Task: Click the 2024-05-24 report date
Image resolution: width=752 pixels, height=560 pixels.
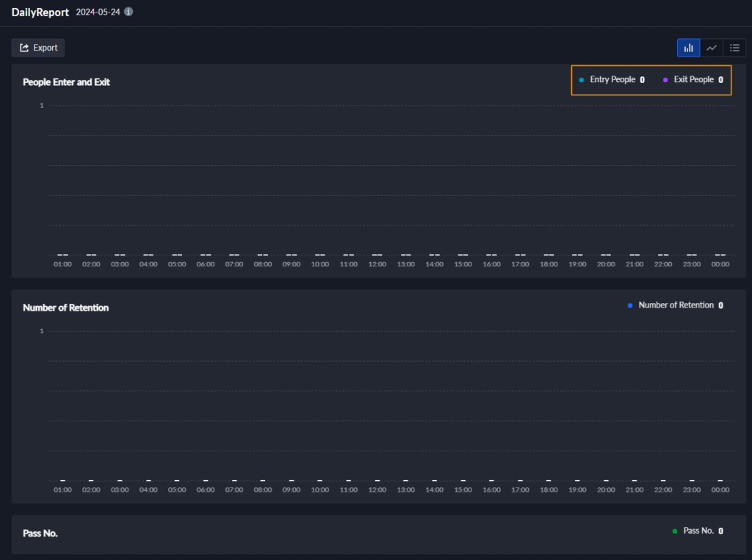Action: click(x=98, y=12)
